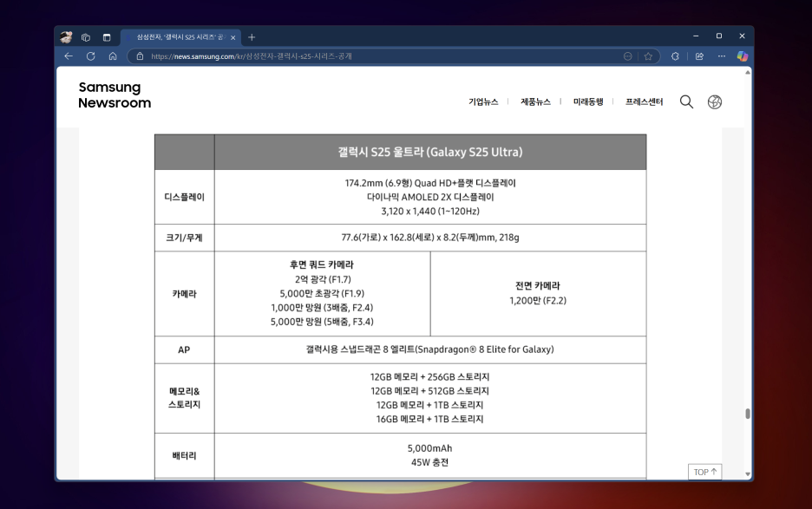Share this page icon
Viewport: 812px width, 509px height.
pyautogui.click(x=699, y=55)
